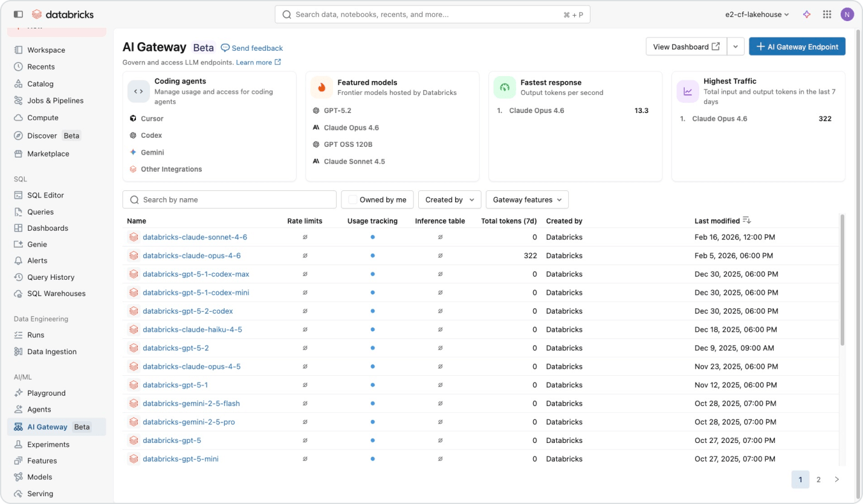
Task: Open the Marketplace sidebar entry
Action: (47, 153)
